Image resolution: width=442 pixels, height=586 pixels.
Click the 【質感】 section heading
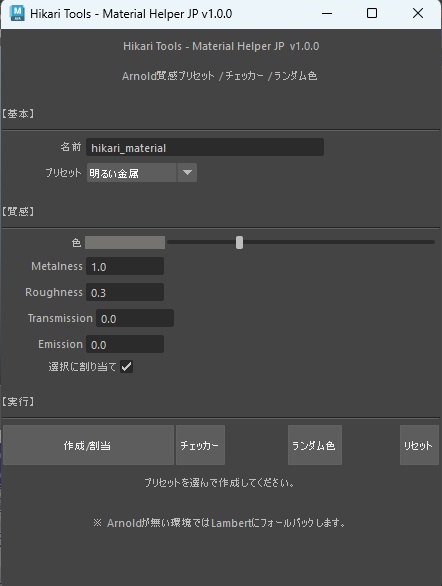click(18, 212)
